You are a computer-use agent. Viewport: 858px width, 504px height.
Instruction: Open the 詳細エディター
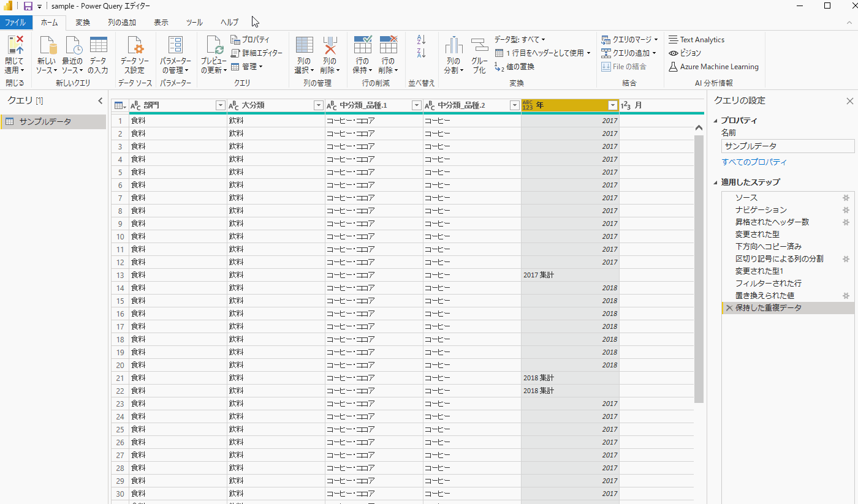(257, 53)
